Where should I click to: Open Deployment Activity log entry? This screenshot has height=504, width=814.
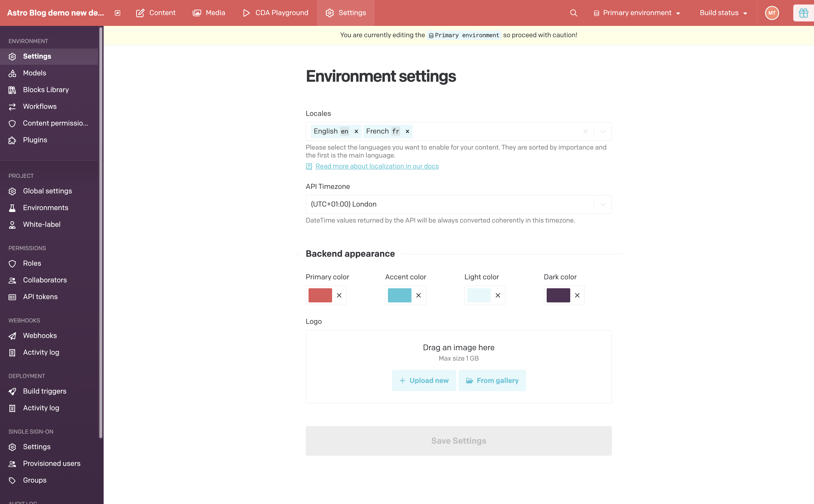pos(49,408)
